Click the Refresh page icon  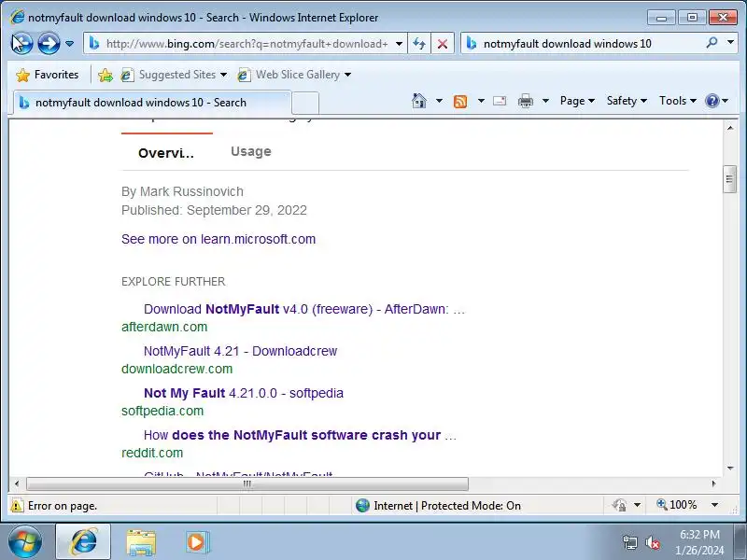(x=419, y=44)
